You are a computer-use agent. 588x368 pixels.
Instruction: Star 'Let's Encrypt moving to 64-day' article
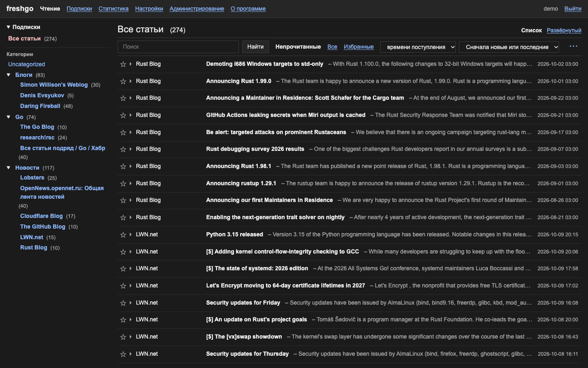coord(123,286)
